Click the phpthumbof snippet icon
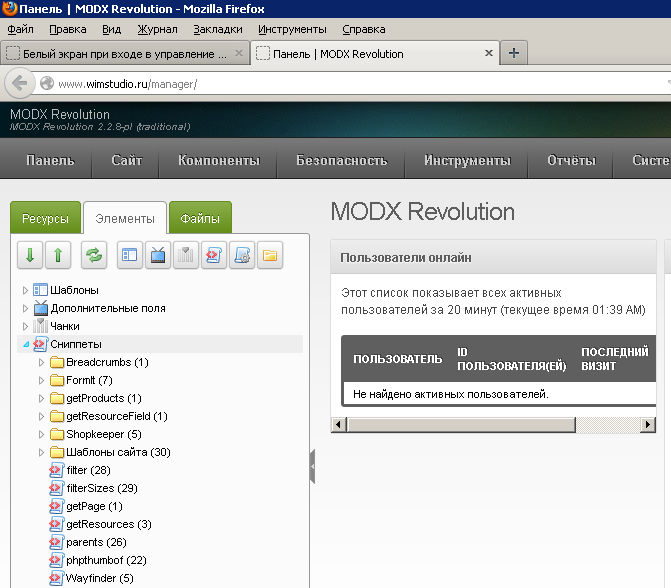Image resolution: width=671 pixels, height=588 pixels. (x=56, y=560)
